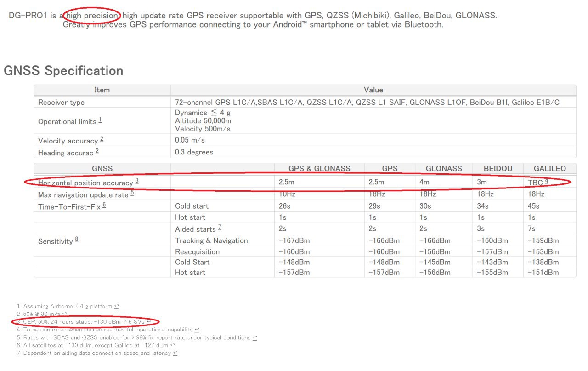Click the '4m' GLONASS accuracy cell

[x=424, y=183]
